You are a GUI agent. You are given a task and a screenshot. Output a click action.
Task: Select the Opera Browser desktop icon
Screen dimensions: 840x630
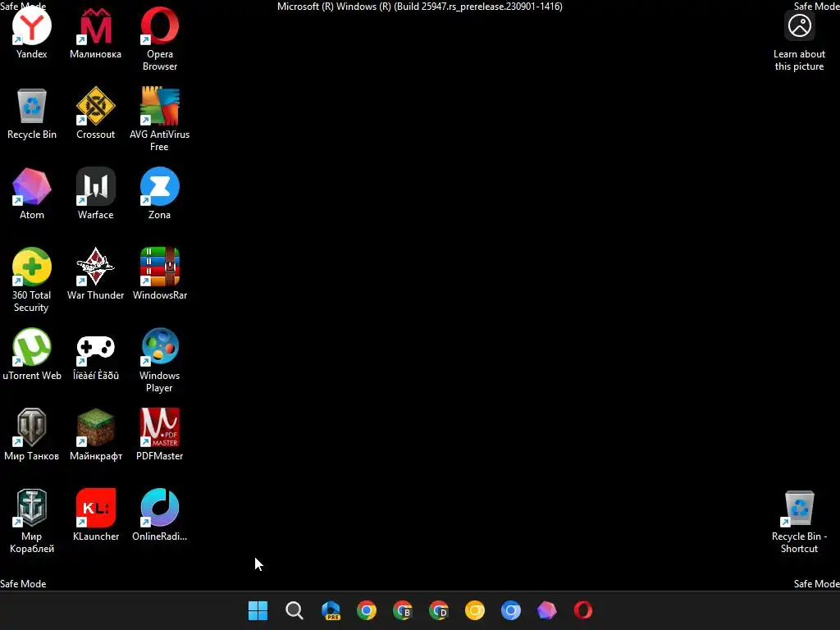pyautogui.click(x=160, y=25)
